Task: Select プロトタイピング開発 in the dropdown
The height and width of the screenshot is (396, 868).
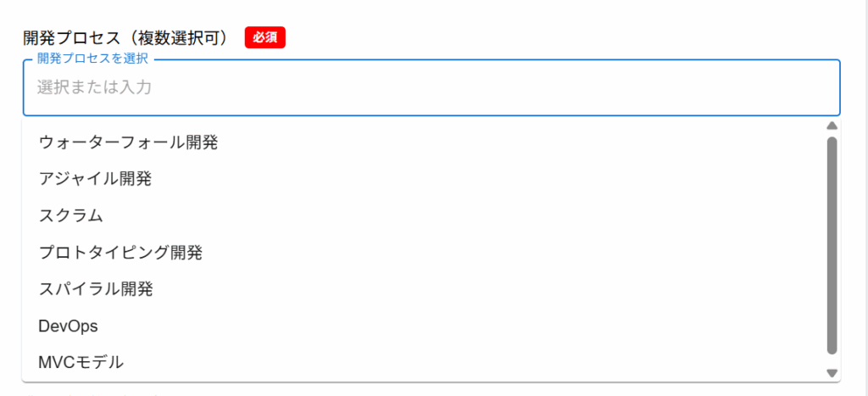Action: [x=120, y=252]
